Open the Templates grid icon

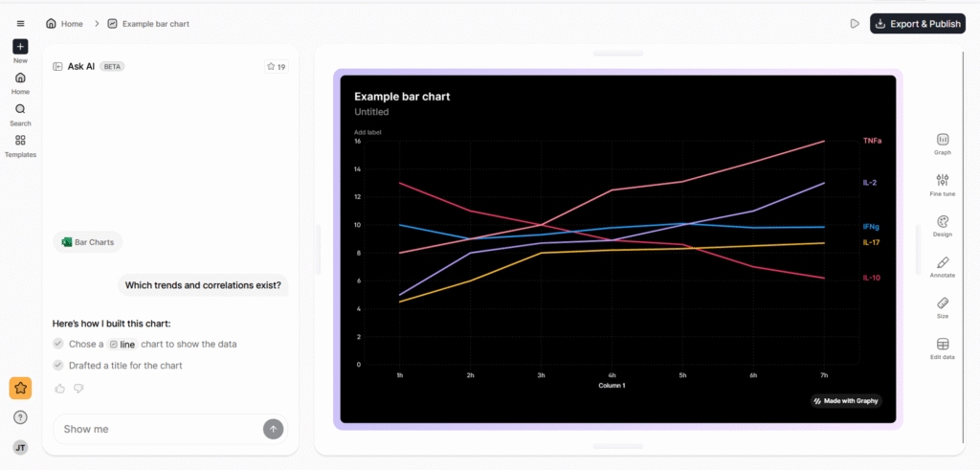coord(20,141)
